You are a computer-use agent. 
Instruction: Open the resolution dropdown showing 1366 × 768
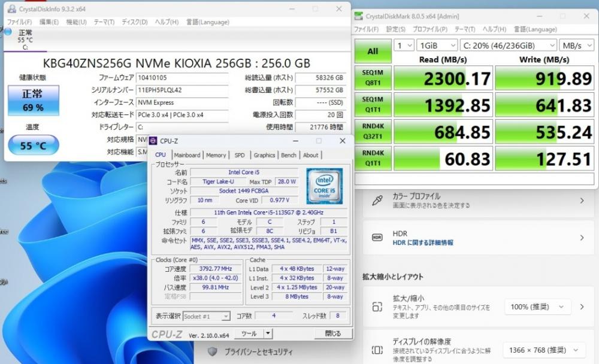tap(543, 350)
